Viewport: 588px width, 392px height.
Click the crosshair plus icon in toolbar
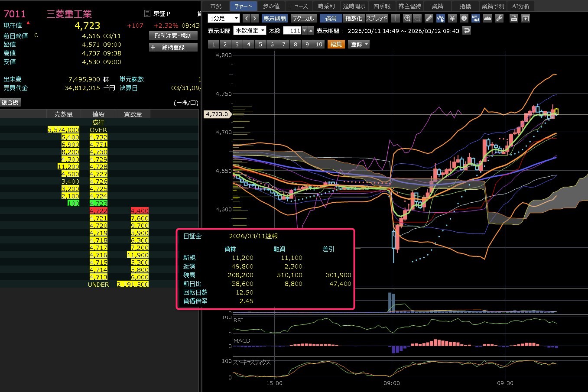click(x=396, y=18)
